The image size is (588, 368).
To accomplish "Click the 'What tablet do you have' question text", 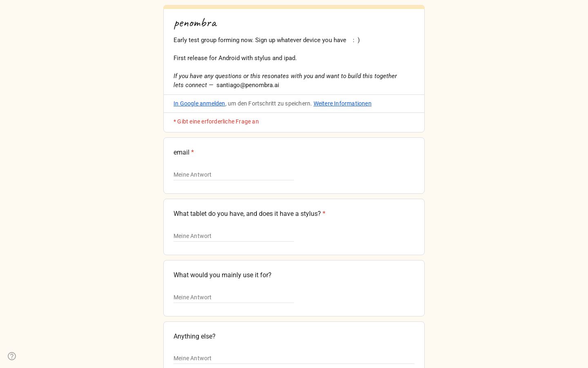I will coord(247,214).
